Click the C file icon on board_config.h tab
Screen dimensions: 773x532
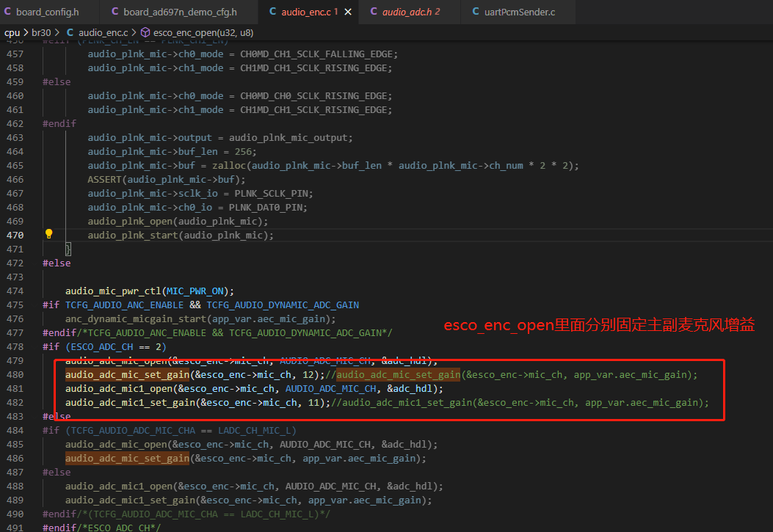[7, 11]
